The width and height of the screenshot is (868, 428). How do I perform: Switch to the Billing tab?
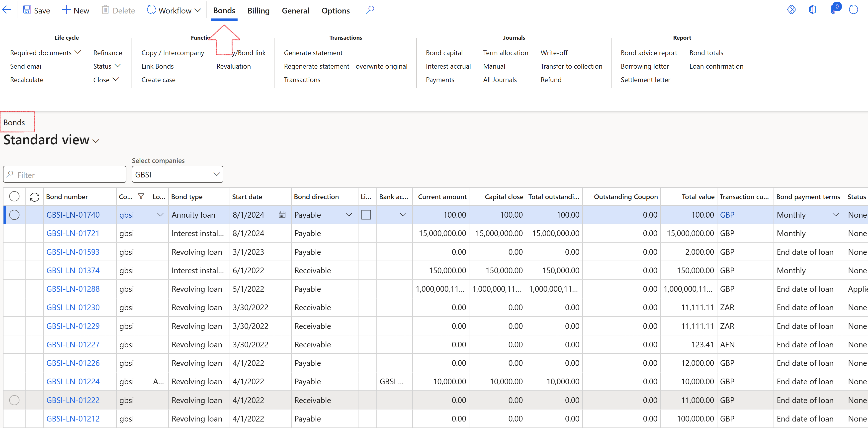pyautogui.click(x=258, y=10)
